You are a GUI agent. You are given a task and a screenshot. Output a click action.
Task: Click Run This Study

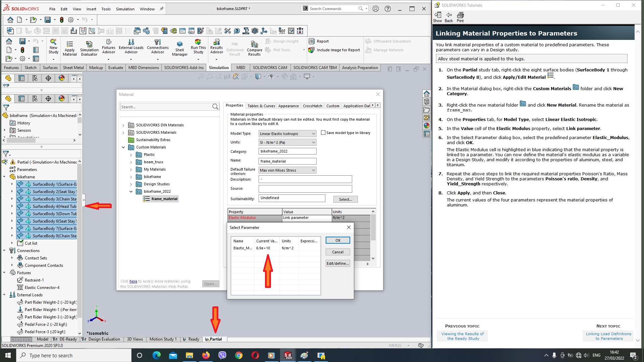(198, 46)
